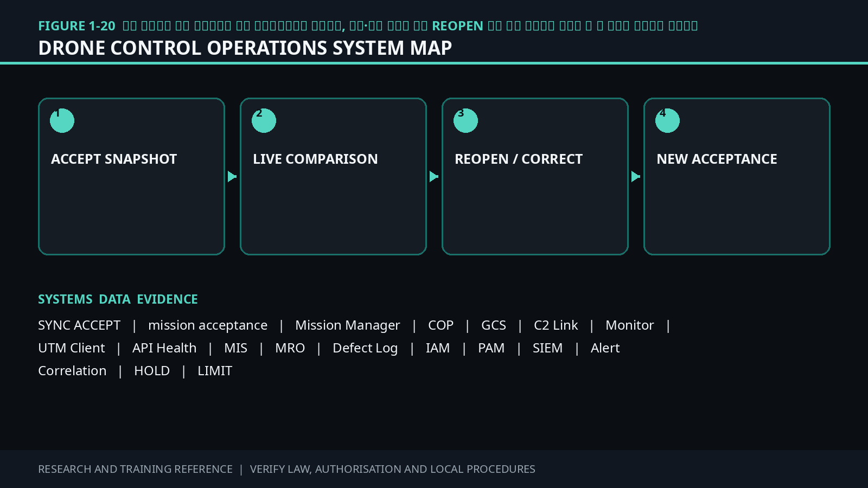The width and height of the screenshot is (868, 488).
Task: Click RESEARCH AND TRAINING REFERENCE footer text
Action: (135, 469)
